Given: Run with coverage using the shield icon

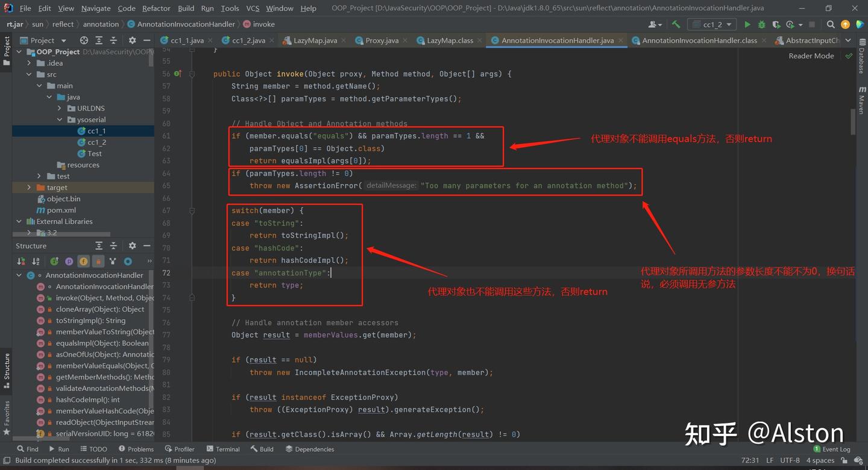Looking at the screenshot, I should [x=775, y=25].
